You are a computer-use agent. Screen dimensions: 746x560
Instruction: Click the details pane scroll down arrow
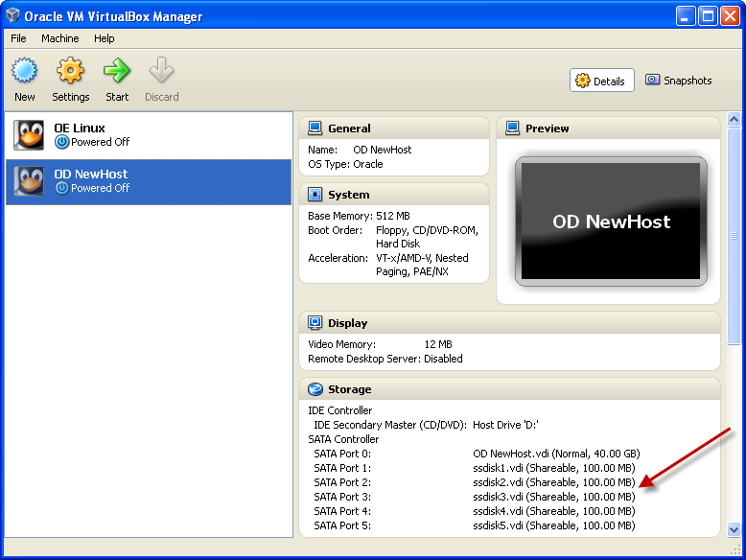[x=734, y=529]
